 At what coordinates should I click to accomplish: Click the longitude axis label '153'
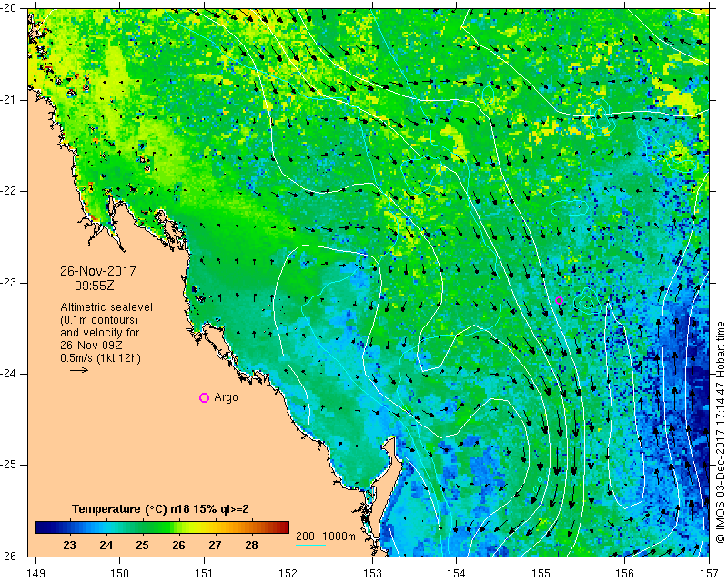[372, 574]
